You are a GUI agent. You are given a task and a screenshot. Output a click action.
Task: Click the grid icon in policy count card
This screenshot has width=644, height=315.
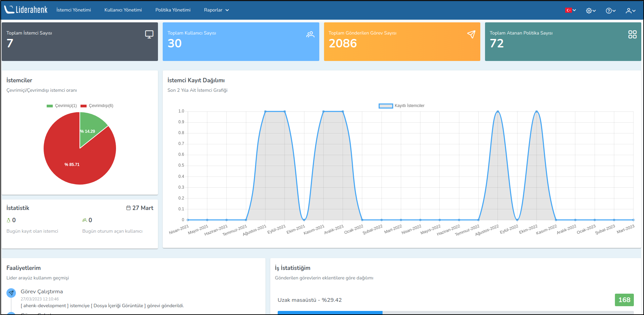(632, 34)
